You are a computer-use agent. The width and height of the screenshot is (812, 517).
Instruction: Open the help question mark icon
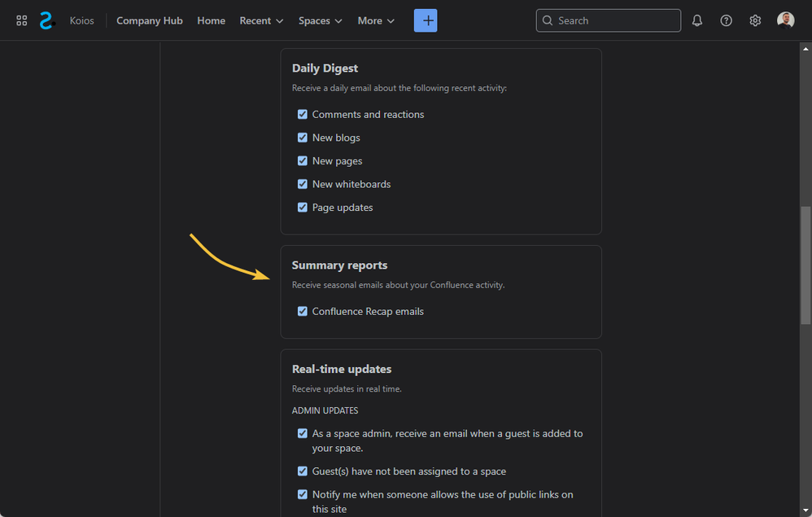click(726, 20)
